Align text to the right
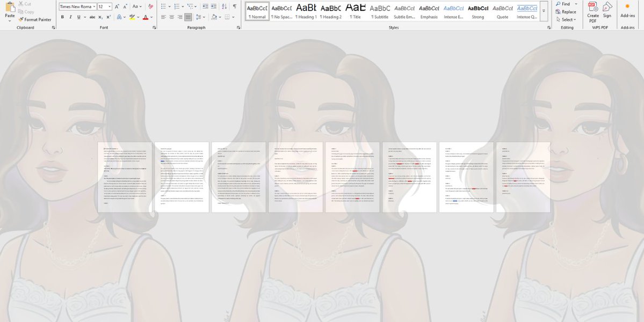The image size is (644, 322). 180,17
